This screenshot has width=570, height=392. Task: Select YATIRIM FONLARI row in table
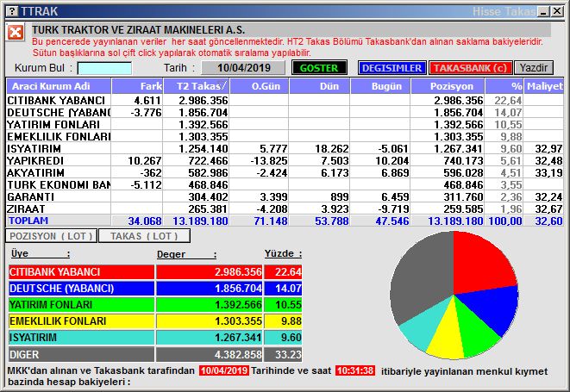(x=285, y=124)
